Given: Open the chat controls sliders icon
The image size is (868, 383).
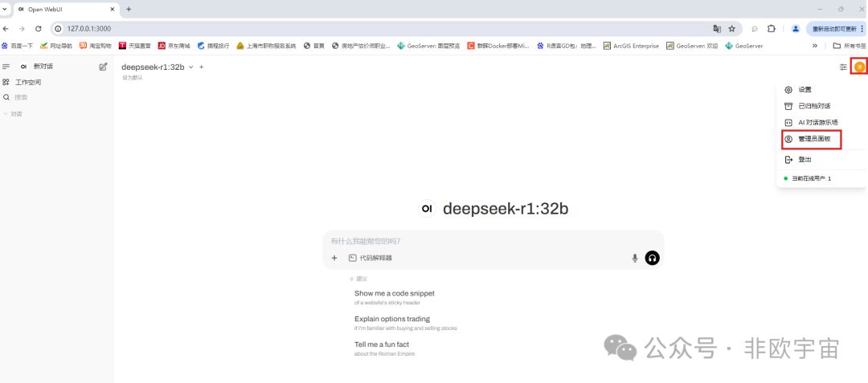Looking at the screenshot, I should pyautogui.click(x=843, y=67).
